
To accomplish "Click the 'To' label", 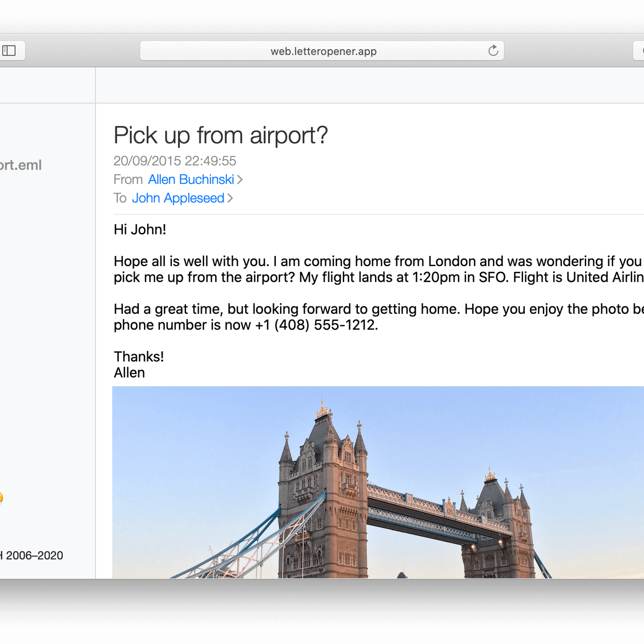I will (x=120, y=198).
